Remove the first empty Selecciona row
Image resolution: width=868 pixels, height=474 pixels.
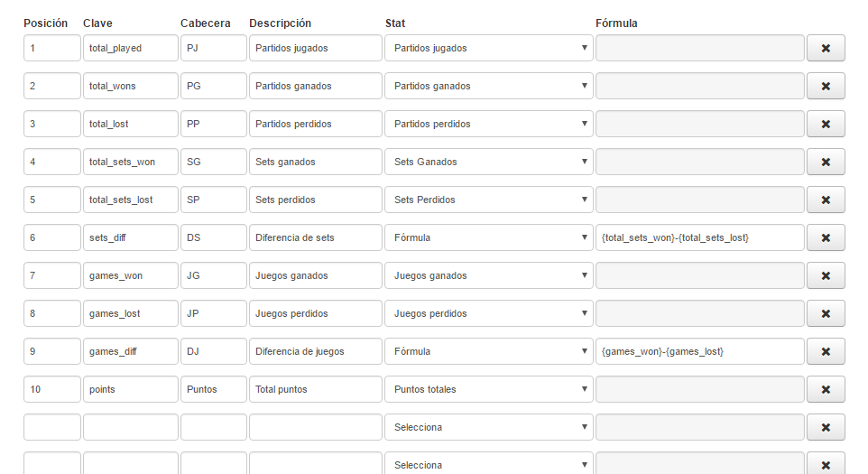point(826,427)
